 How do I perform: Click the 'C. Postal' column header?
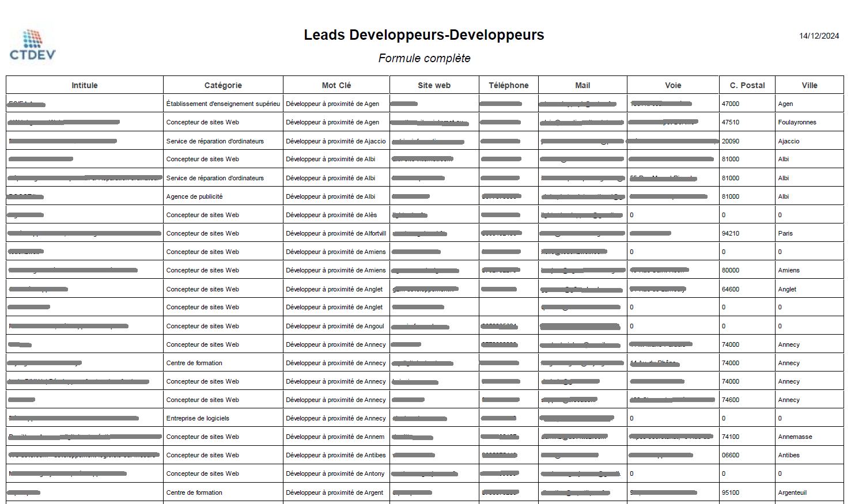747,85
